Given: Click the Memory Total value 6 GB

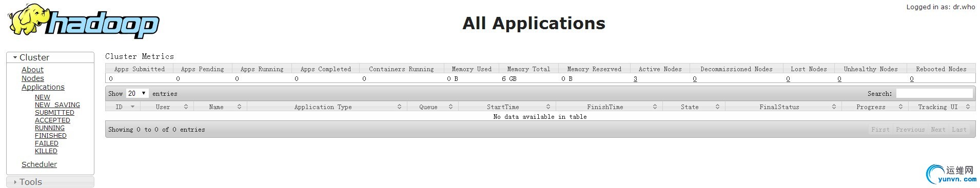Looking at the screenshot, I should coord(509,79).
